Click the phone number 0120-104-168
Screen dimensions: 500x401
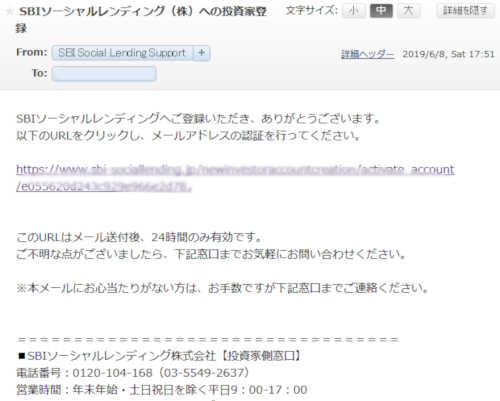coord(112,373)
